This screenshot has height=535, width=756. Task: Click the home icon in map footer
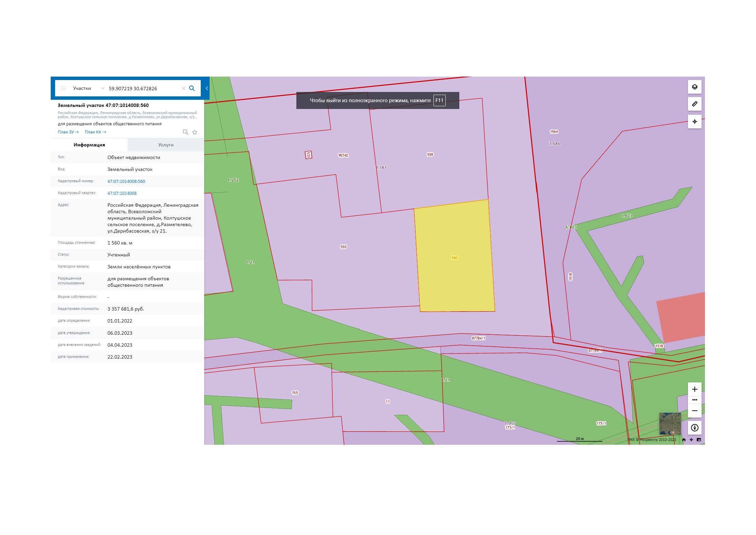pyautogui.click(x=684, y=440)
